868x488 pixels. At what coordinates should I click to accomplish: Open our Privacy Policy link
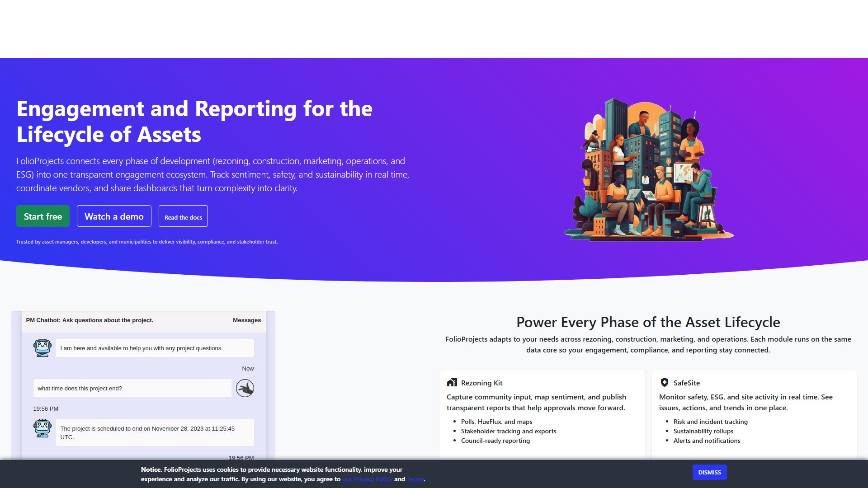pyautogui.click(x=368, y=479)
